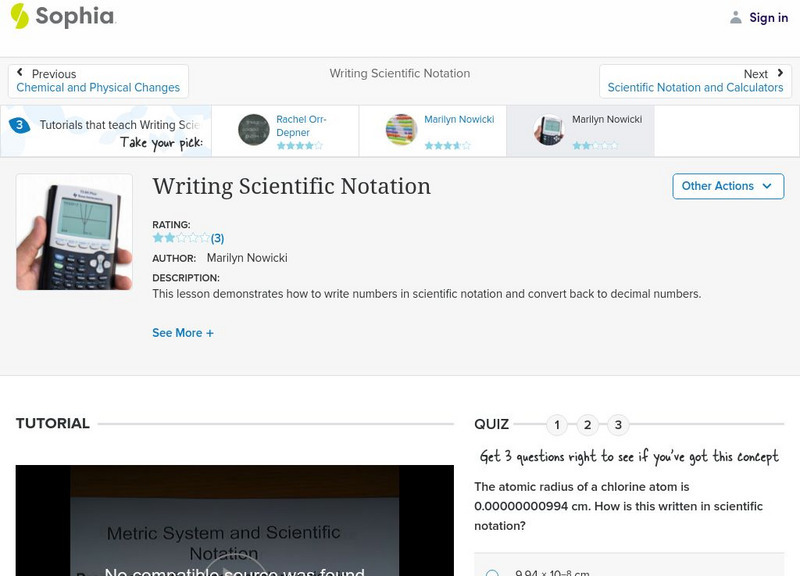Viewport: 800px width, 576px height.
Task: Open the Other Actions dropdown
Action: tap(728, 186)
